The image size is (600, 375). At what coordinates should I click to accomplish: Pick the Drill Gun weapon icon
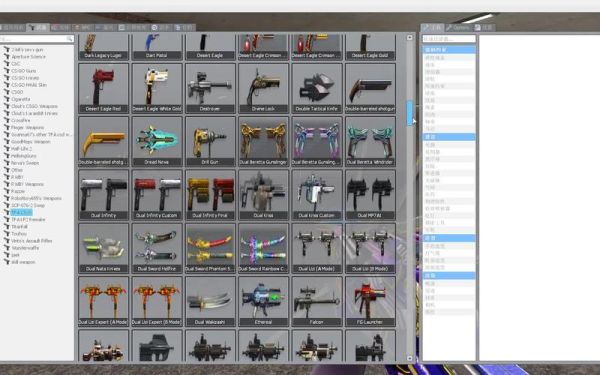click(x=210, y=142)
